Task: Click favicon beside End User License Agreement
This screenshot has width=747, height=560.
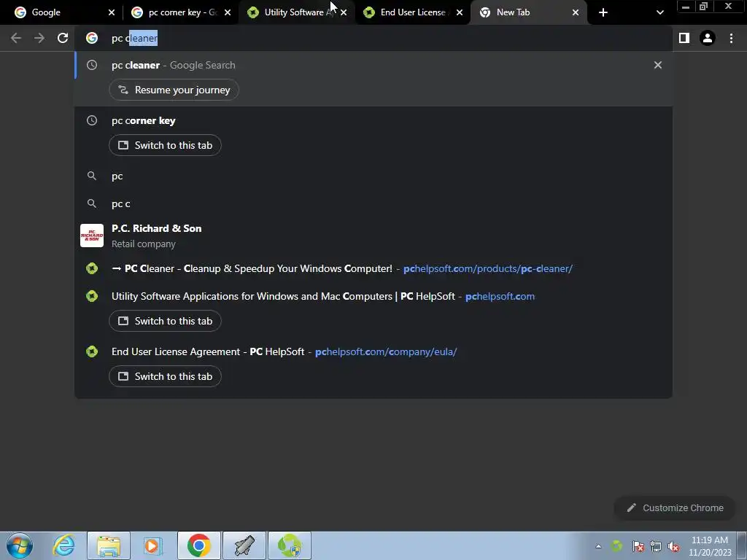Action: (x=92, y=352)
